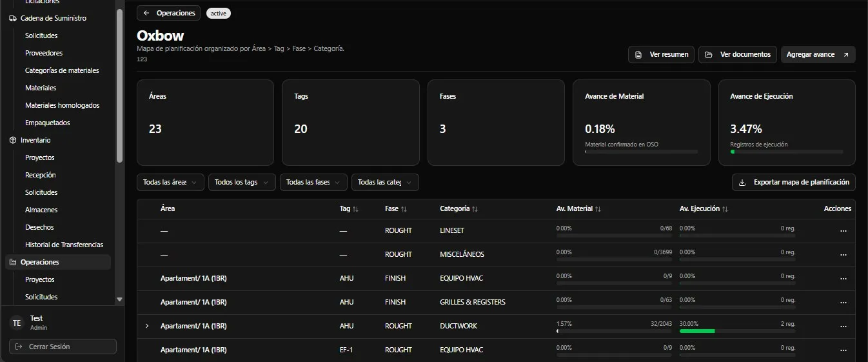Open the Todos los tags filter dropdown
Image resolution: width=868 pixels, height=362 pixels.
(242, 183)
